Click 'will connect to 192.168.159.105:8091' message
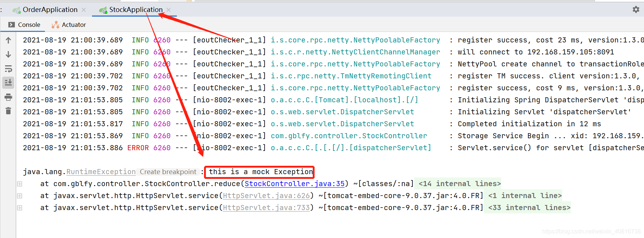 536,52
